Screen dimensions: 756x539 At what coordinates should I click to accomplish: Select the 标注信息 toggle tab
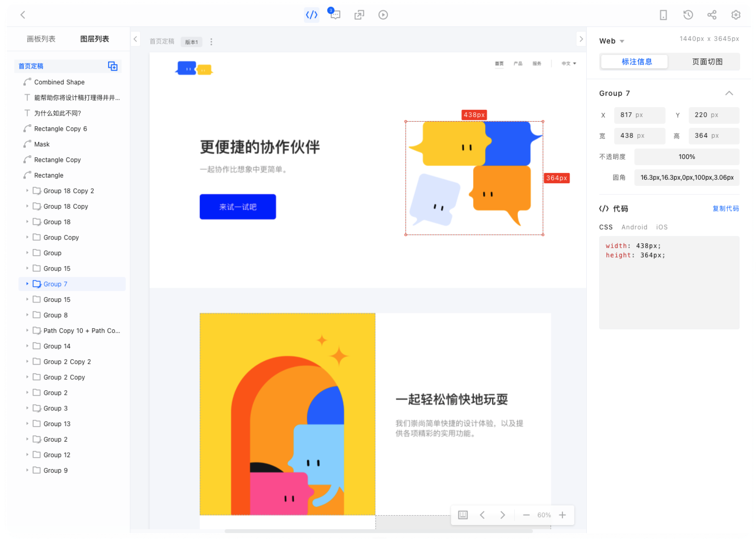pos(637,62)
